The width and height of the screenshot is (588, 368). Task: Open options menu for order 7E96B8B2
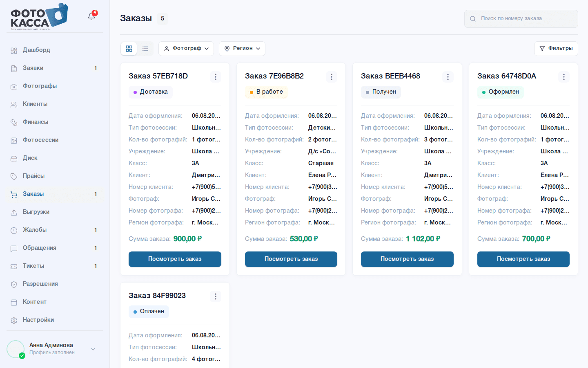click(x=332, y=77)
